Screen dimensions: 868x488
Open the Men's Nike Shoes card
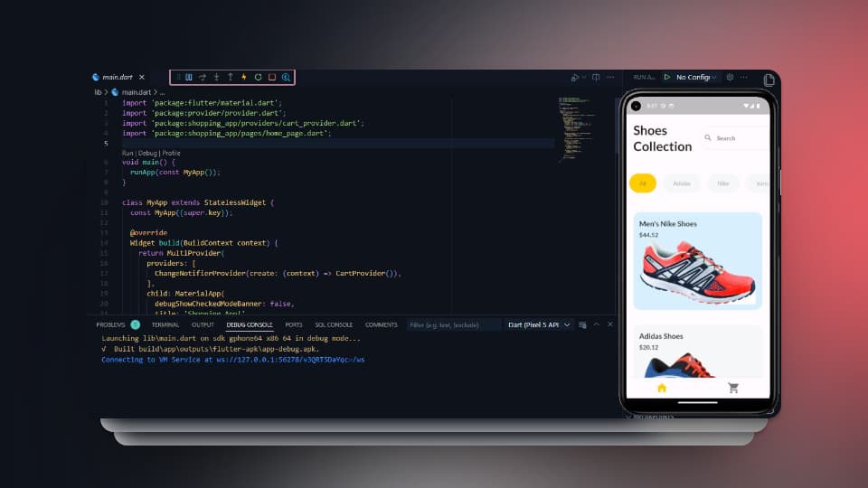pyautogui.click(x=697, y=260)
